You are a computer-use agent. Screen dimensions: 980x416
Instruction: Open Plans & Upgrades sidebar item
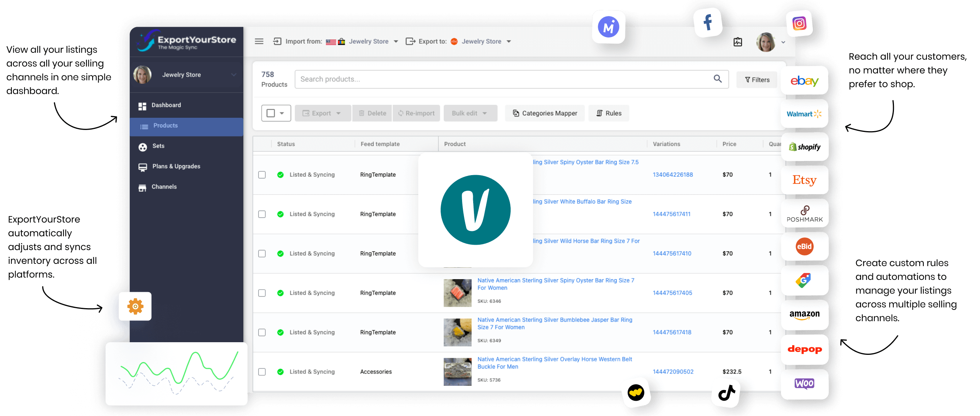[176, 166]
